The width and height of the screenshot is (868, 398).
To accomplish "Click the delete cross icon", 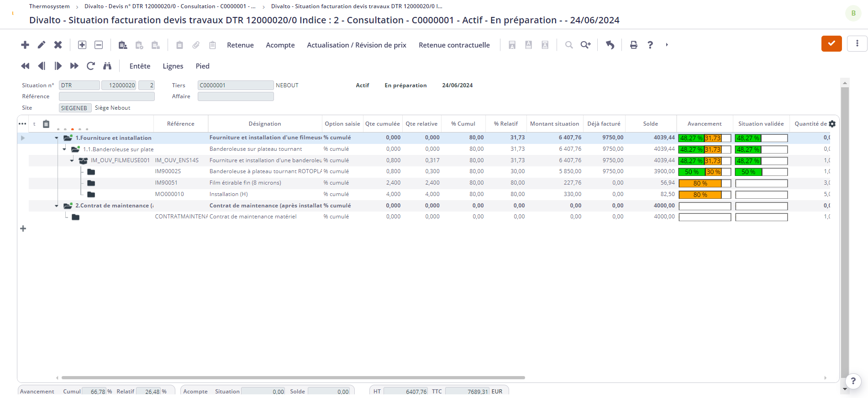I will click(x=58, y=45).
